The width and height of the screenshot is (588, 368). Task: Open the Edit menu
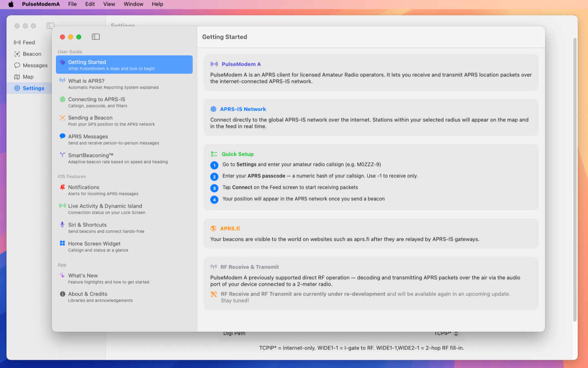[90, 4]
